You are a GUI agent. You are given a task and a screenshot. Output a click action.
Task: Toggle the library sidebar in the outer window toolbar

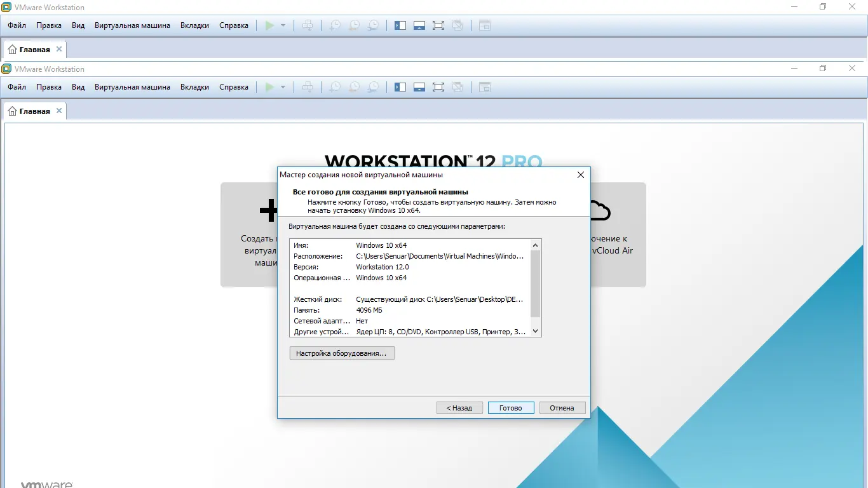400,25
